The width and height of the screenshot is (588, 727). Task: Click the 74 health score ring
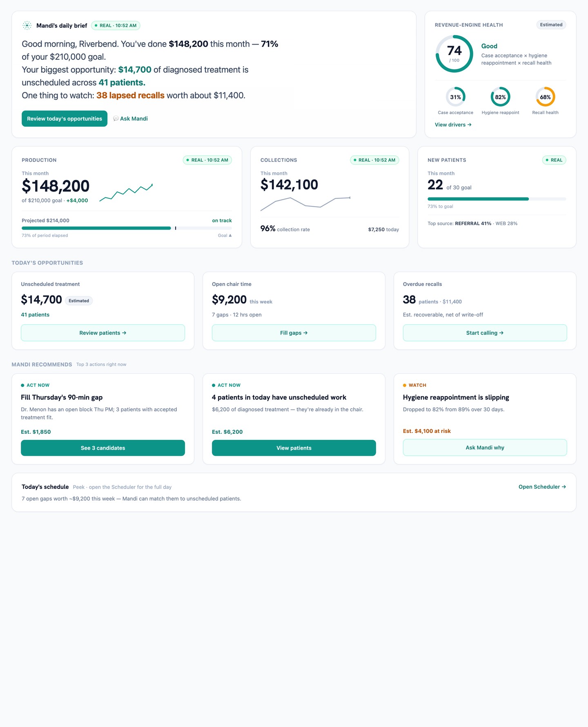[x=454, y=54]
